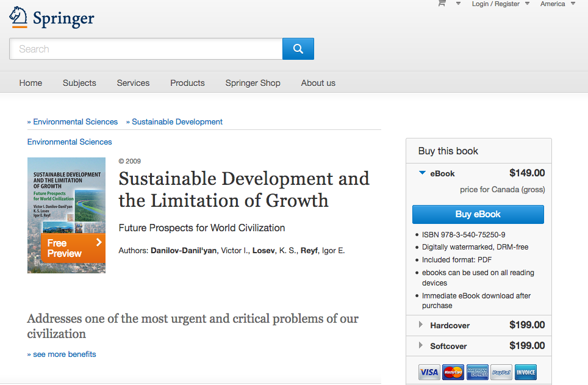Viewport: 588px width, 385px height.
Task: Click the PayPal payment icon
Action: [x=501, y=372]
